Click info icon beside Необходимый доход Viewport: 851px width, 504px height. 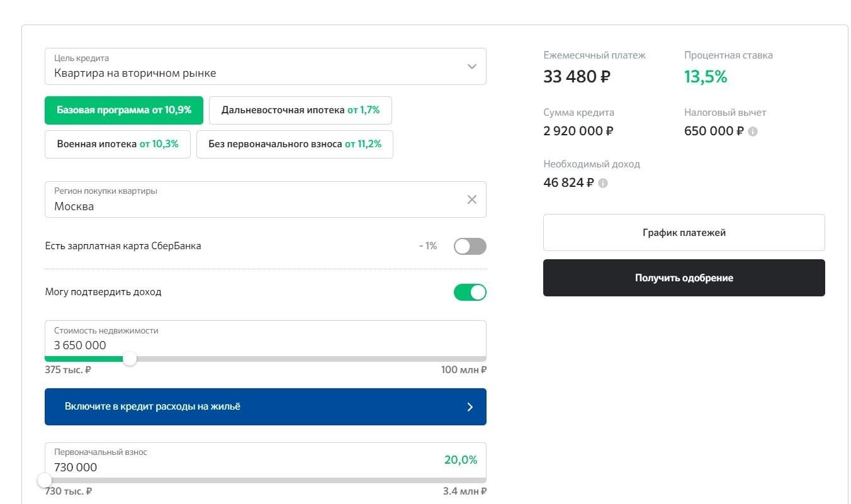[x=603, y=183]
